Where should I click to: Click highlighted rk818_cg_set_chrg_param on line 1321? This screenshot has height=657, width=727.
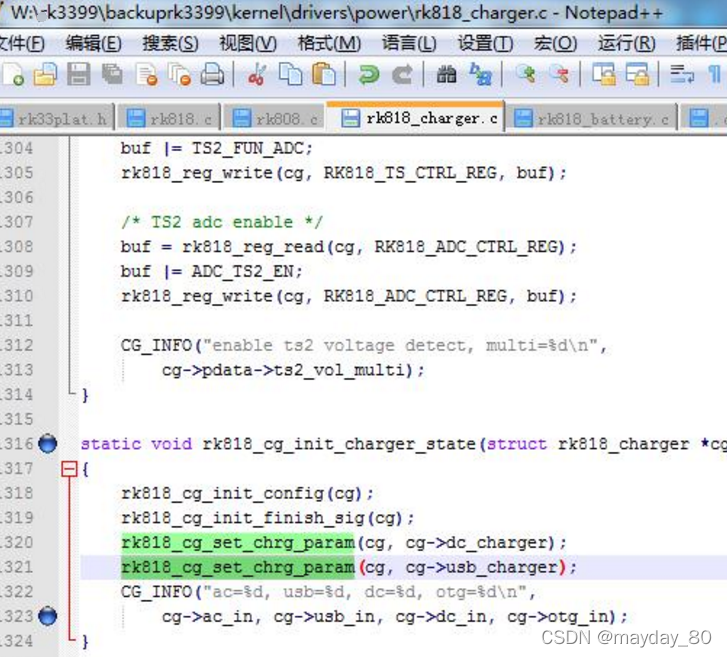click(237, 568)
